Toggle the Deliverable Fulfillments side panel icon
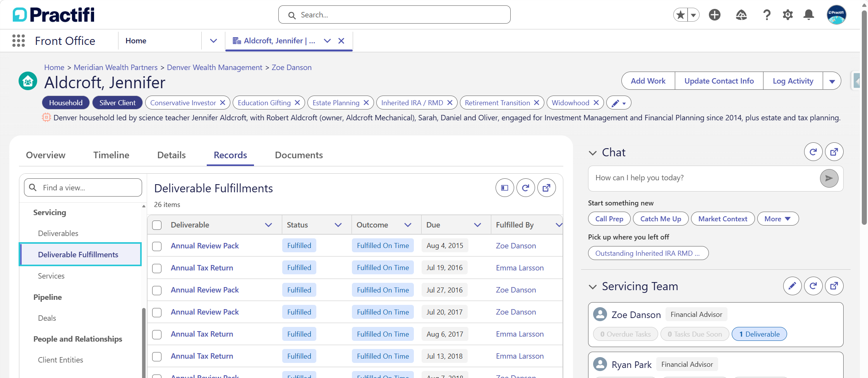Screen dimensions: 868x378 click(505, 188)
